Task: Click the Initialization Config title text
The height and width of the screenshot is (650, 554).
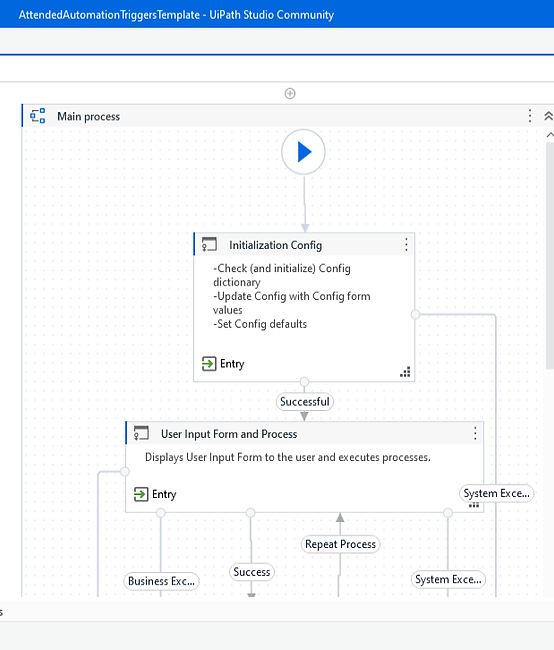Action: (275, 245)
